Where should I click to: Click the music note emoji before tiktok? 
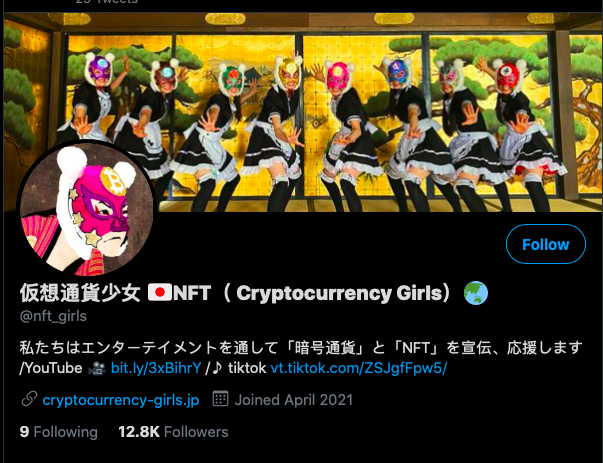[x=217, y=368]
